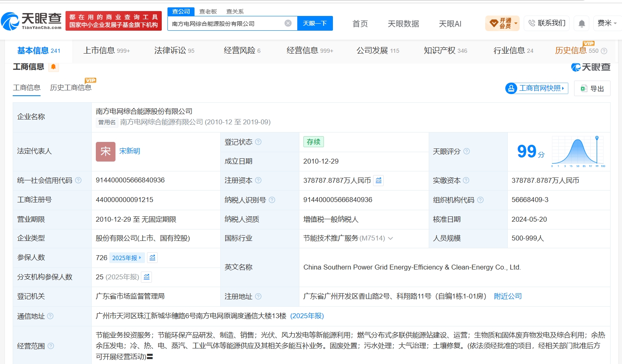This screenshot has width=622, height=364.
Task: Open chart icon in 分支机构参保人数 row
Action: click(x=147, y=277)
